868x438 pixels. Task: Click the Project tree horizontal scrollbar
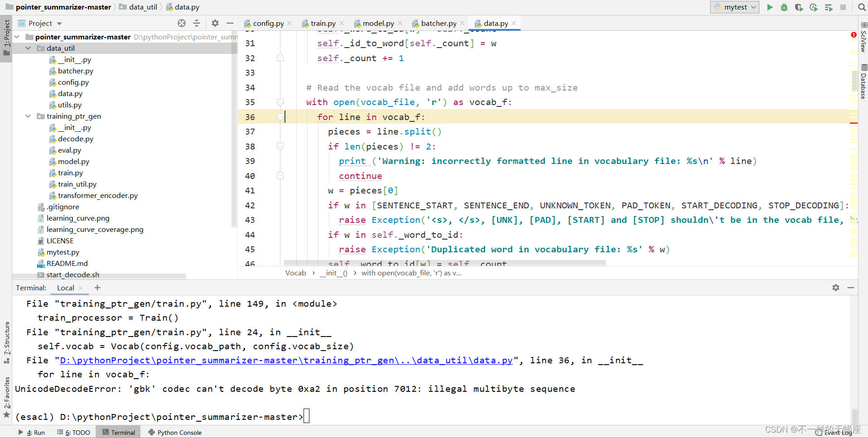pyautogui.click(x=99, y=276)
